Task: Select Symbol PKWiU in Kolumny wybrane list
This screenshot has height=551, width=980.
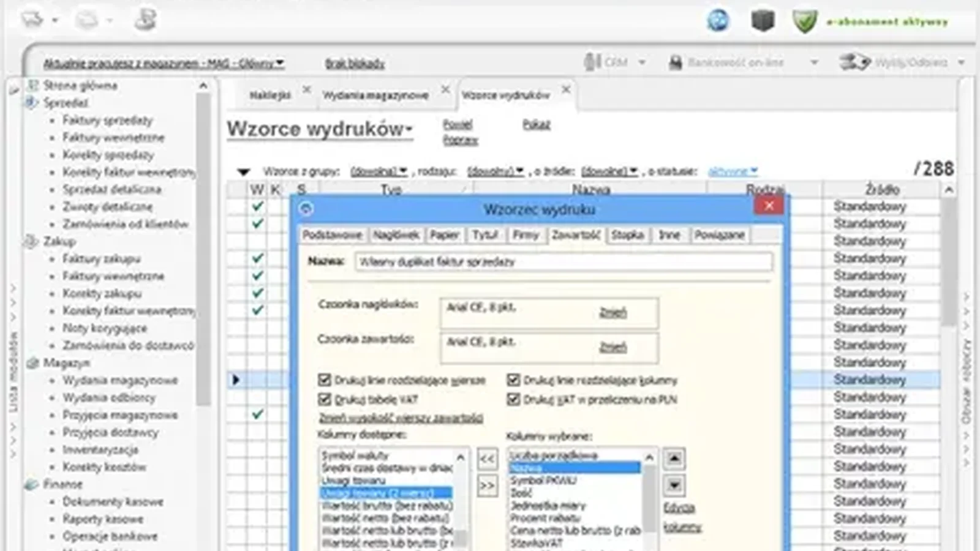Action: tap(543, 481)
